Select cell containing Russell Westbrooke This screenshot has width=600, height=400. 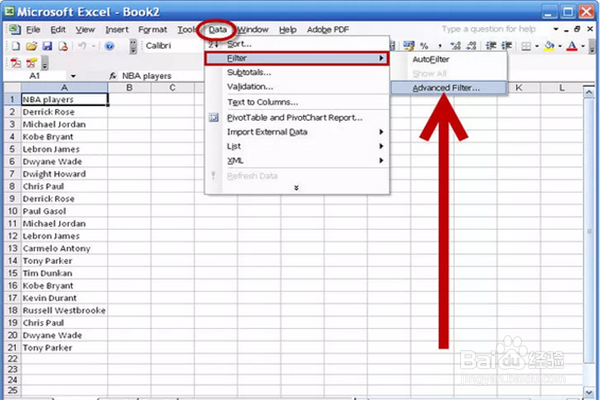click(x=64, y=310)
